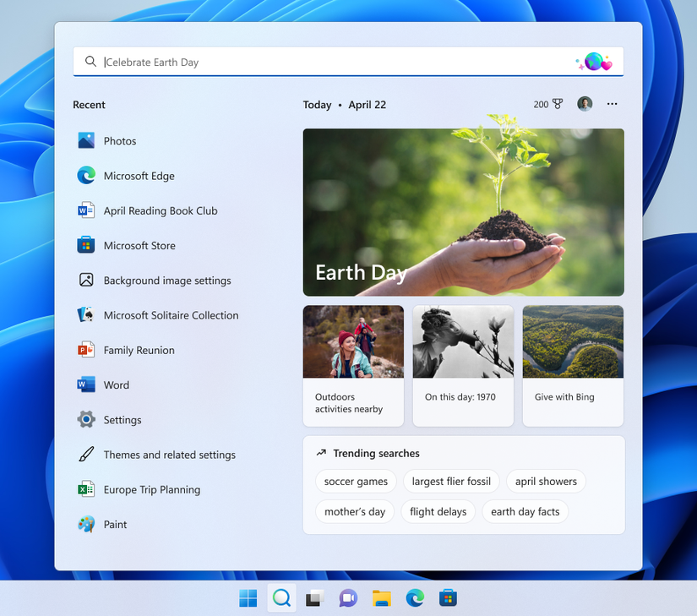Screen dimensions: 697x616
Task: Click the Bing search logo in the search bar
Action: (593, 61)
